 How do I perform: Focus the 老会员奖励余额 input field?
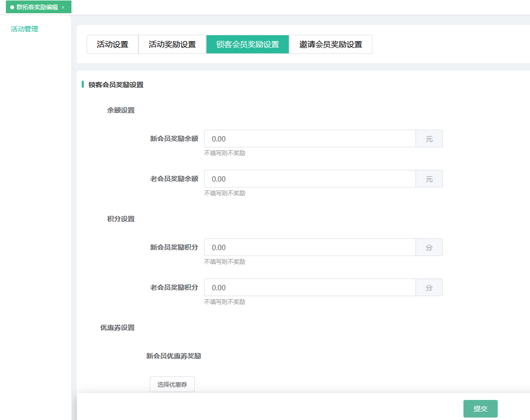coord(310,179)
